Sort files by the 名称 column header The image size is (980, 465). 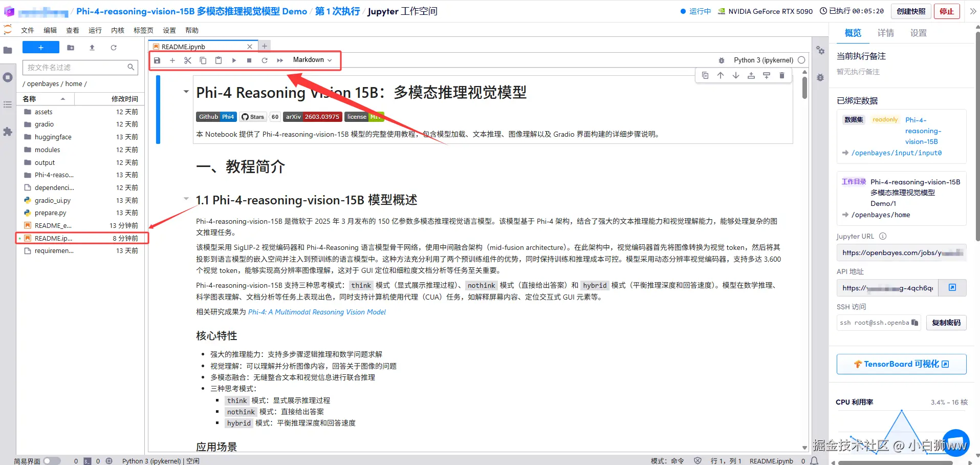[45, 99]
